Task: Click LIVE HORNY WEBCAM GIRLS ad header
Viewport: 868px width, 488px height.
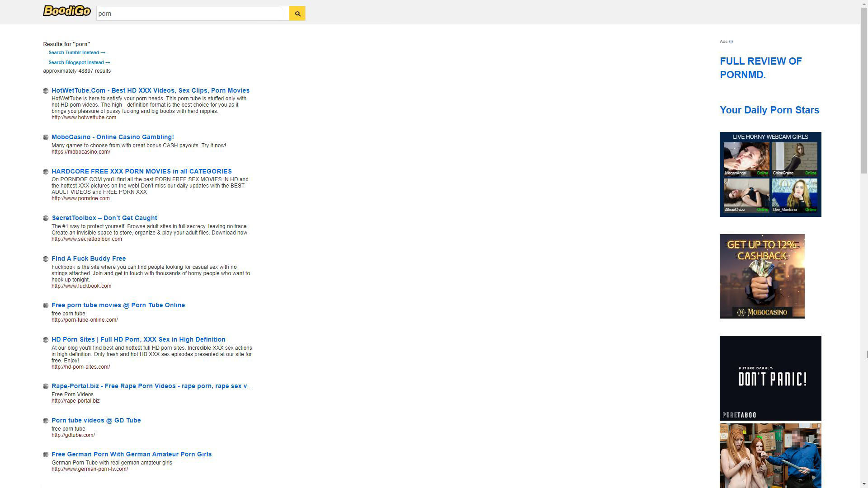Action: click(x=770, y=136)
